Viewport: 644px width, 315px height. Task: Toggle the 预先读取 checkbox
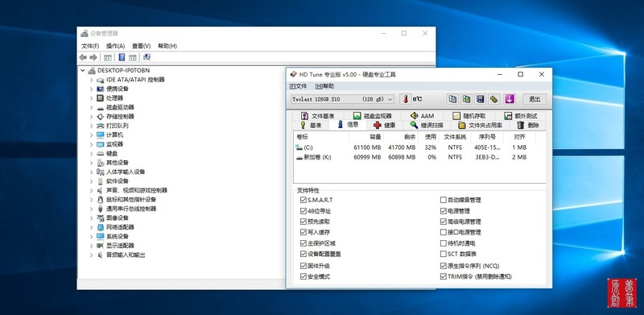(x=303, y=222)
